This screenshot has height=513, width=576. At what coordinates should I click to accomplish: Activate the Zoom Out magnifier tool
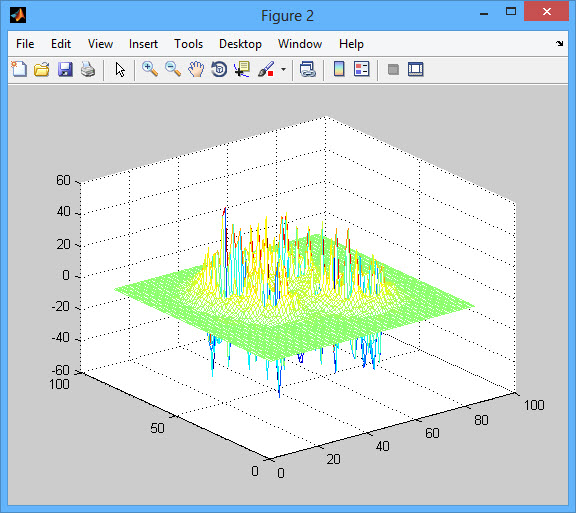[x=173, y=69]
